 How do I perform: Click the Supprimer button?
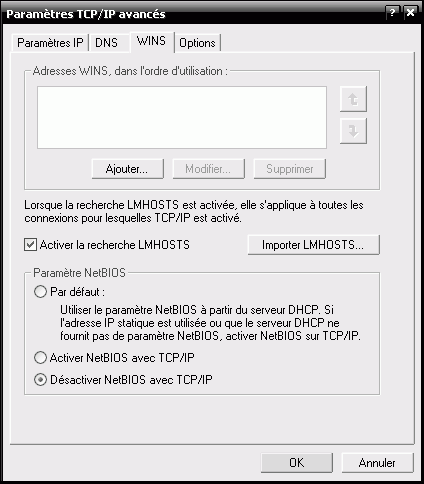[290, 169]
